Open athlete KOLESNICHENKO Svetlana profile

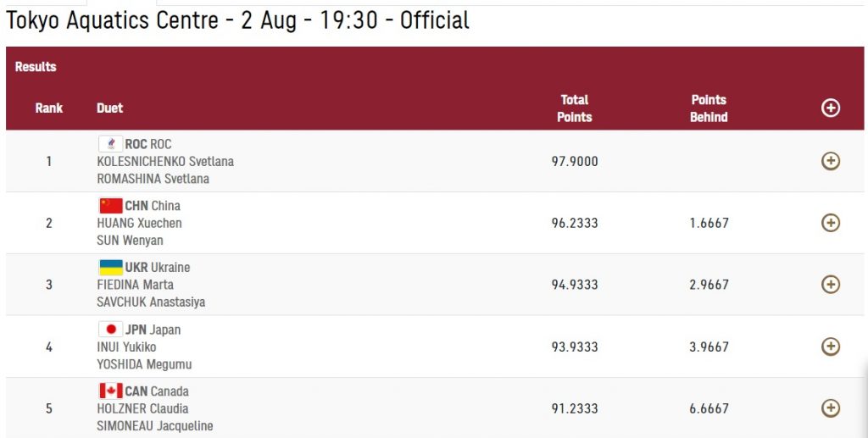point(165,162)
